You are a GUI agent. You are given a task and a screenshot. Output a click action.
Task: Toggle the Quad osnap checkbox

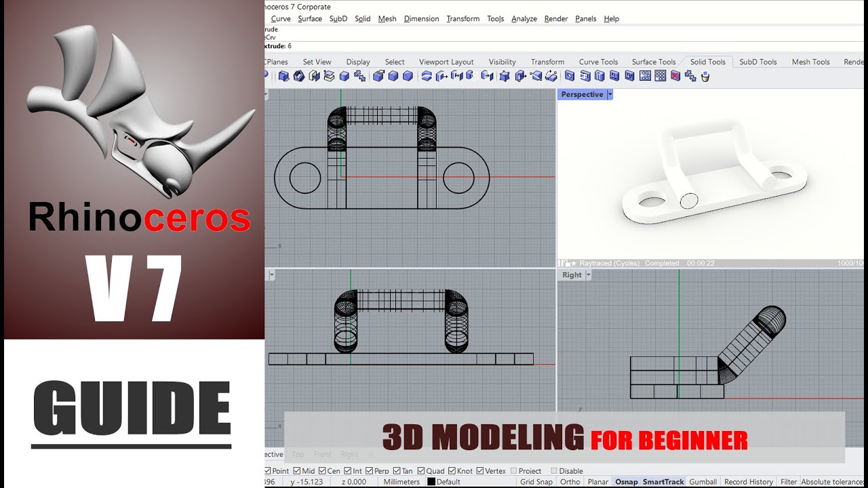click(x=421, y=471)
